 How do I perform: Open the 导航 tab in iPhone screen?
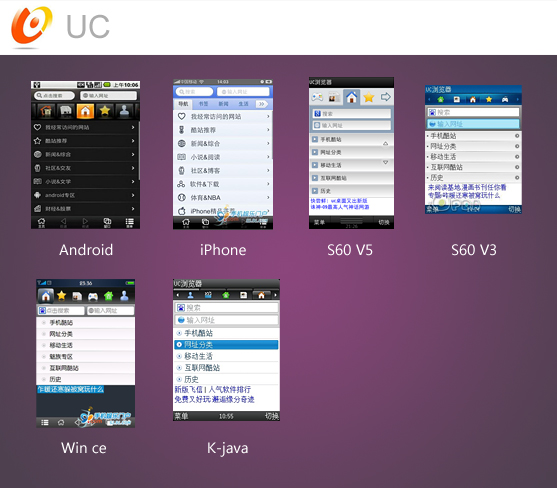pos(183,104)
